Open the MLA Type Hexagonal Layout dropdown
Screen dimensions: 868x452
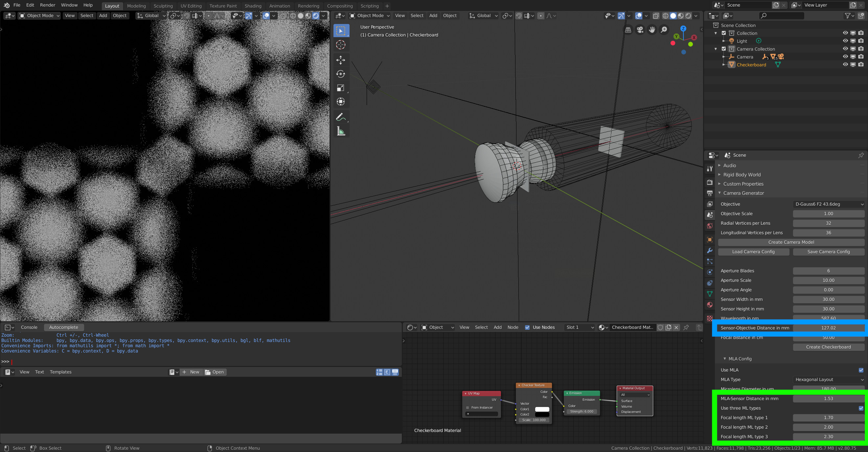(828, 379)
